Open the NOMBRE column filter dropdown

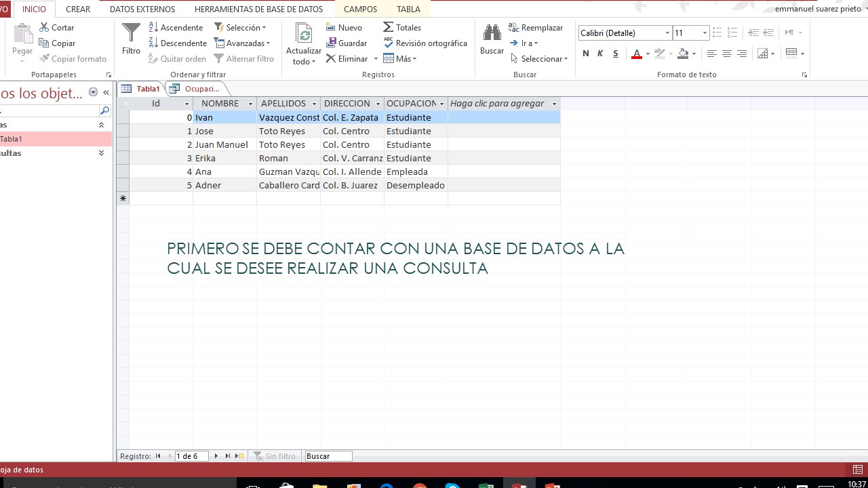click(x=248, y=103)
